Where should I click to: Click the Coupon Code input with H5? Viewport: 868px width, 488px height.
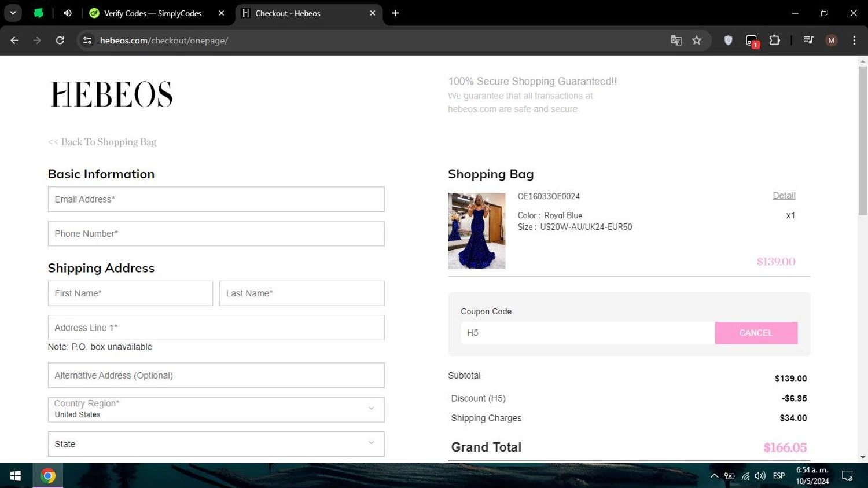(588, 333)
